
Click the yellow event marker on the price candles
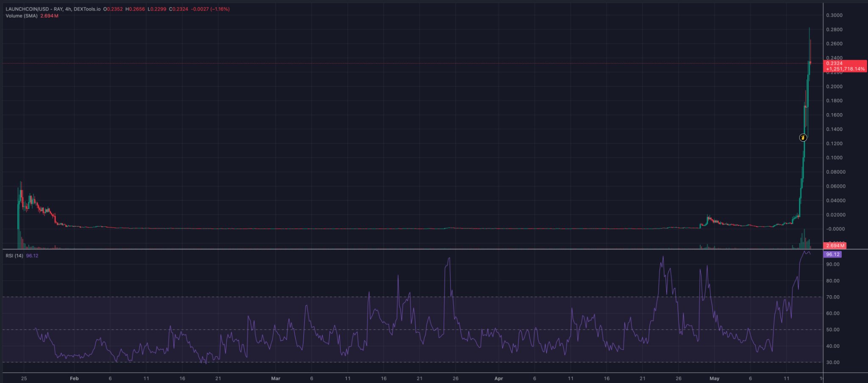[x=803, y=137]
